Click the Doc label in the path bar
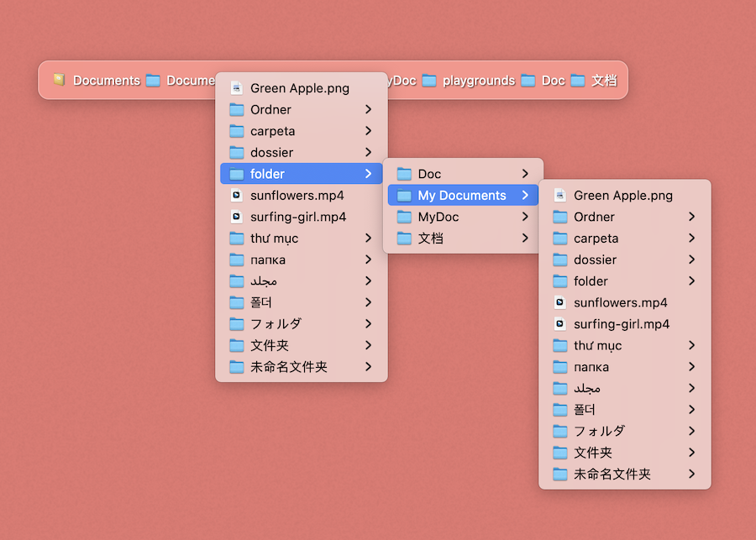 (x=553, y=81)
